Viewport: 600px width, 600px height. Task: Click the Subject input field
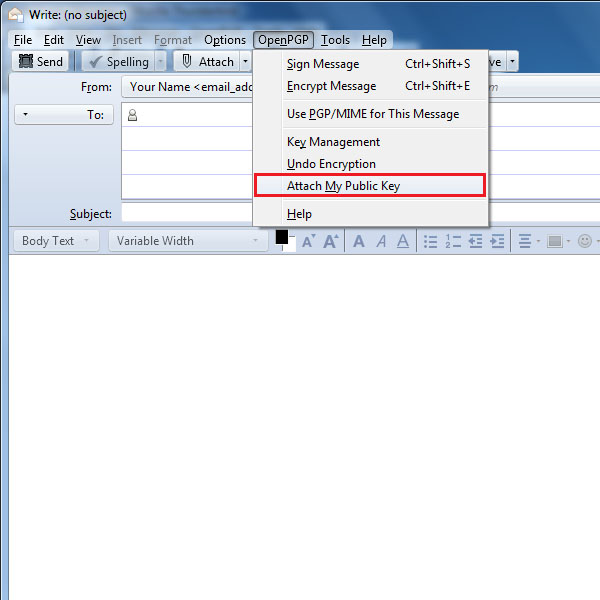188,212
